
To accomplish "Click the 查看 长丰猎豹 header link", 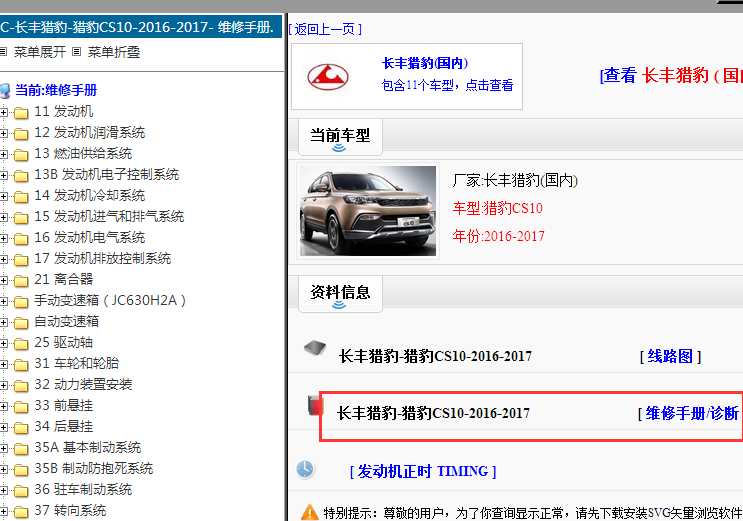I will (x=671, y=75).
